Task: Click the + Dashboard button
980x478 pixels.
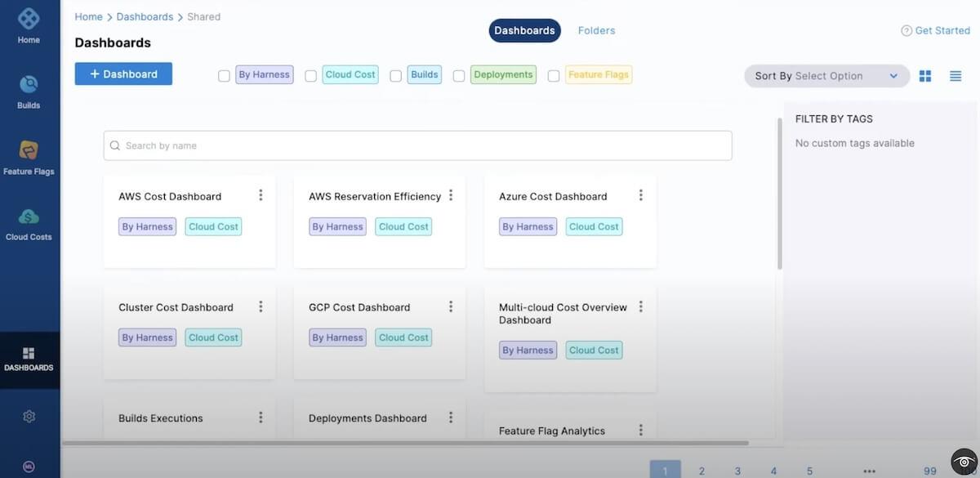Action: tap(123, 74)
